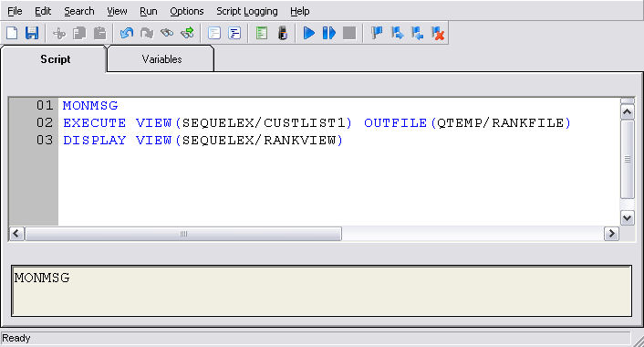Open the Script Logging menu
Image resolution: width=644 pixels, height=347 pixels.
coord(247,11)
